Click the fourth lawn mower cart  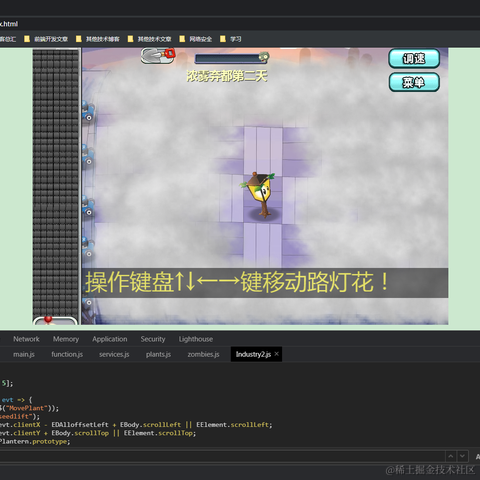88,247
